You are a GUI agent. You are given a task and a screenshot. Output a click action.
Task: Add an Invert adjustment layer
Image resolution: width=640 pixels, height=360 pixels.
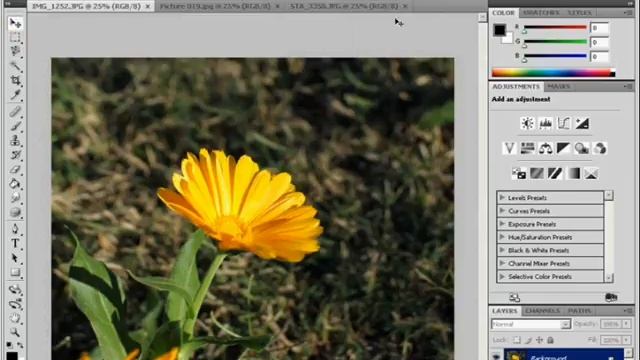click(519, 173)
